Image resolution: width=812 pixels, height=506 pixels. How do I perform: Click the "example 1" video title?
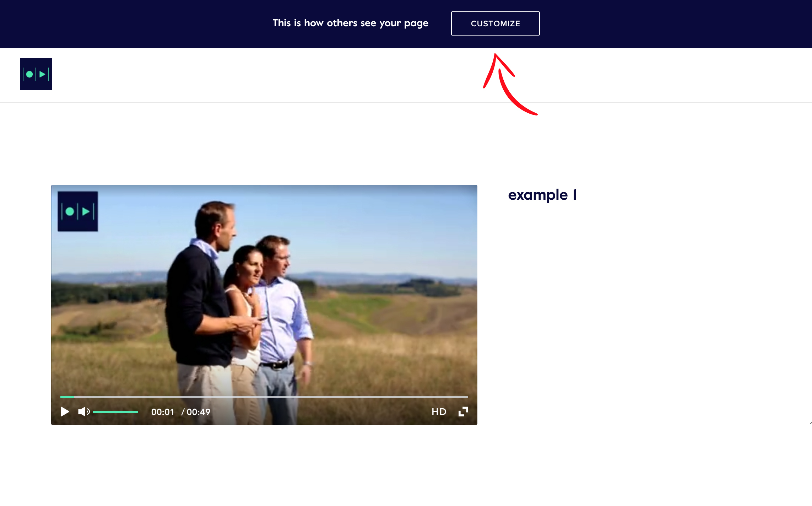(542, 195)
